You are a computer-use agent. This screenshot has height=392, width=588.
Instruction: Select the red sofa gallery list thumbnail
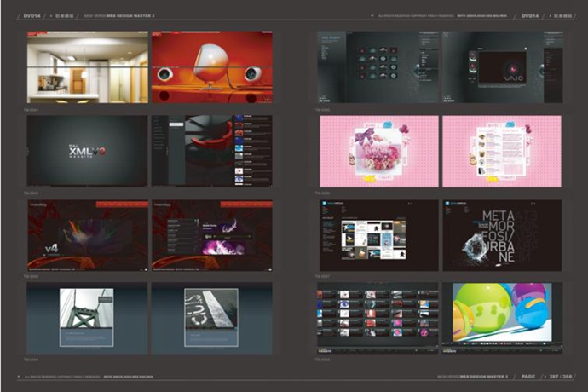coord(212,151)
